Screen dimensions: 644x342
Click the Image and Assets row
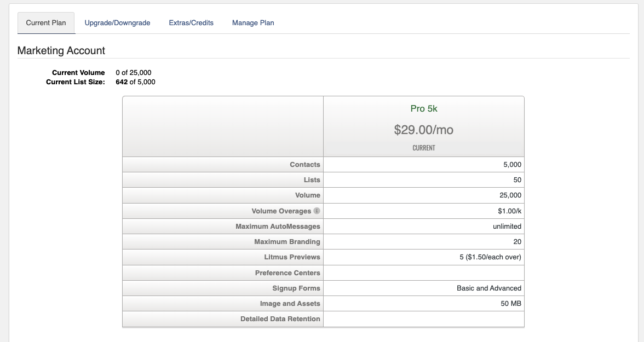coord(285,303)
